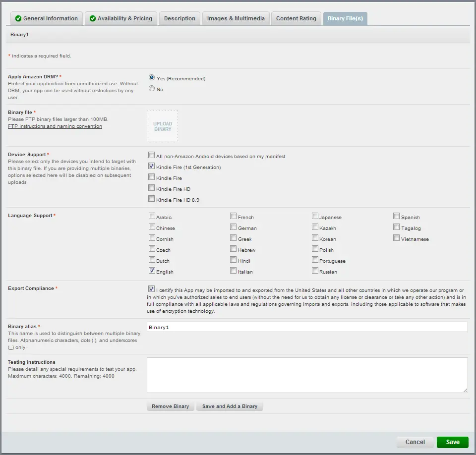The image size is (476, 455).
Task: Focus the Testing instructions text area
Action: 307,375
